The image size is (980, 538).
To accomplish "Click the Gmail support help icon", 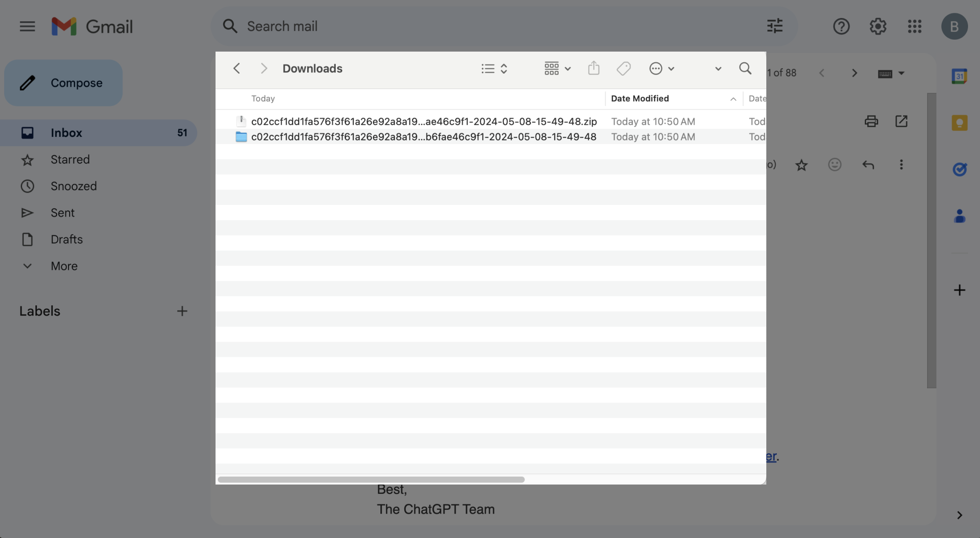I will coord(841,26).
